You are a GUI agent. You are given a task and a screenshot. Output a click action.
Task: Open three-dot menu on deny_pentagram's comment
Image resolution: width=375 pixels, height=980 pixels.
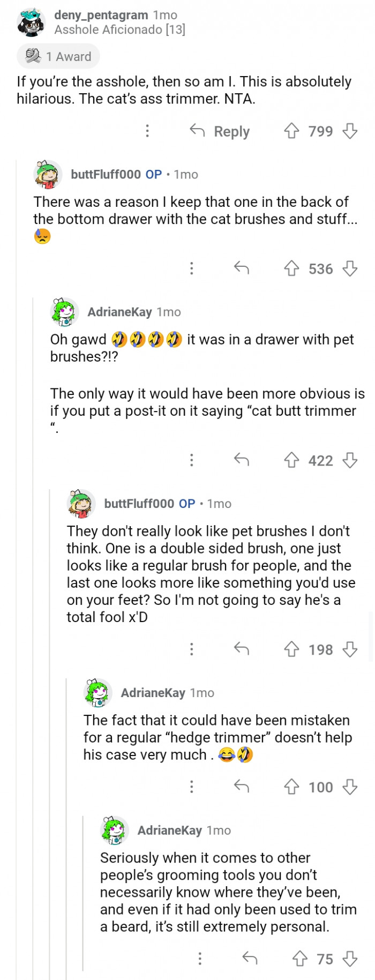coord(147,131)
